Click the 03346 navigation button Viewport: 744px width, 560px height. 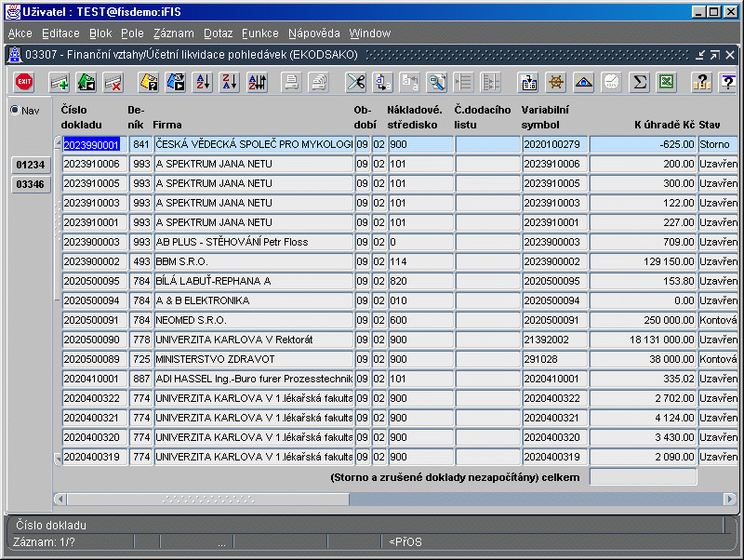31,184
